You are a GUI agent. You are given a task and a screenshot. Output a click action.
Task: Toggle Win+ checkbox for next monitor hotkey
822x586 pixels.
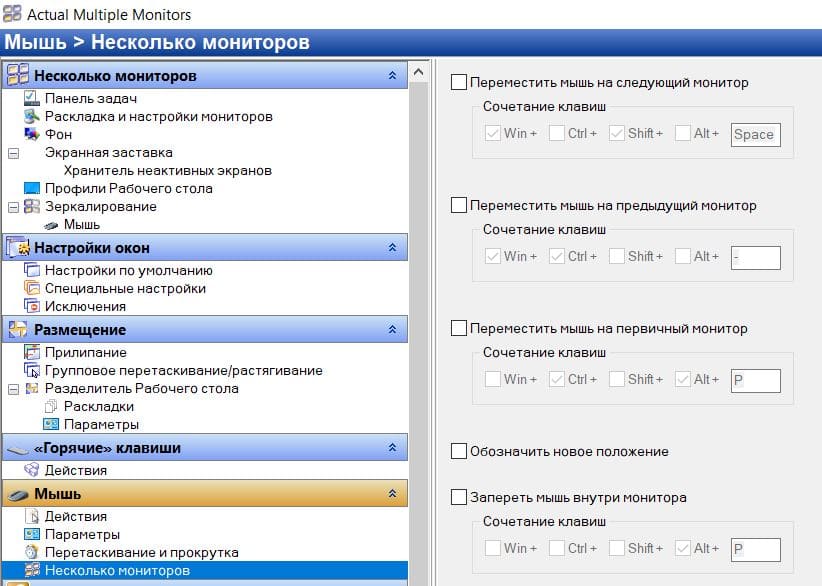[x=492, y=133]
